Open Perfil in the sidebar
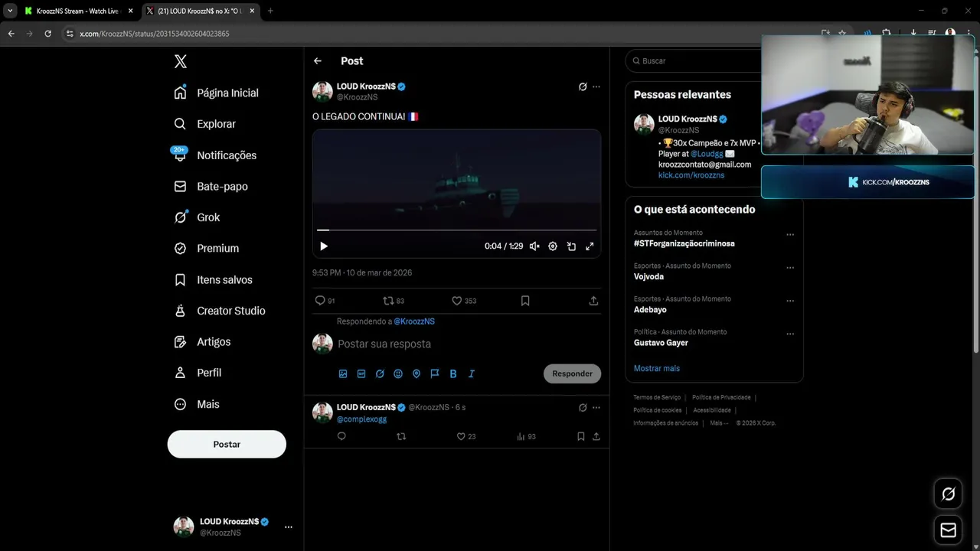Image resolution: width=980 pixels, height=551 pixels. coord(198,373)
